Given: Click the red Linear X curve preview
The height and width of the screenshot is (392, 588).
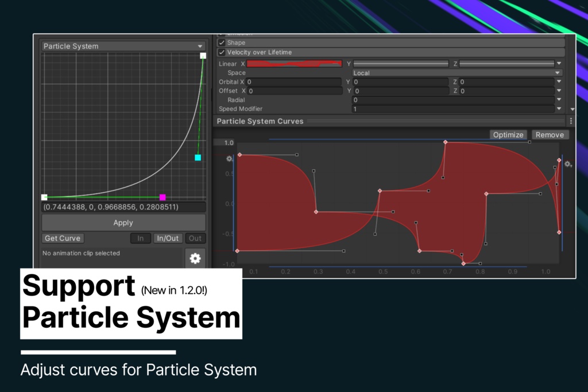Looking at the screenshot, I should click(x=294, y=64).
